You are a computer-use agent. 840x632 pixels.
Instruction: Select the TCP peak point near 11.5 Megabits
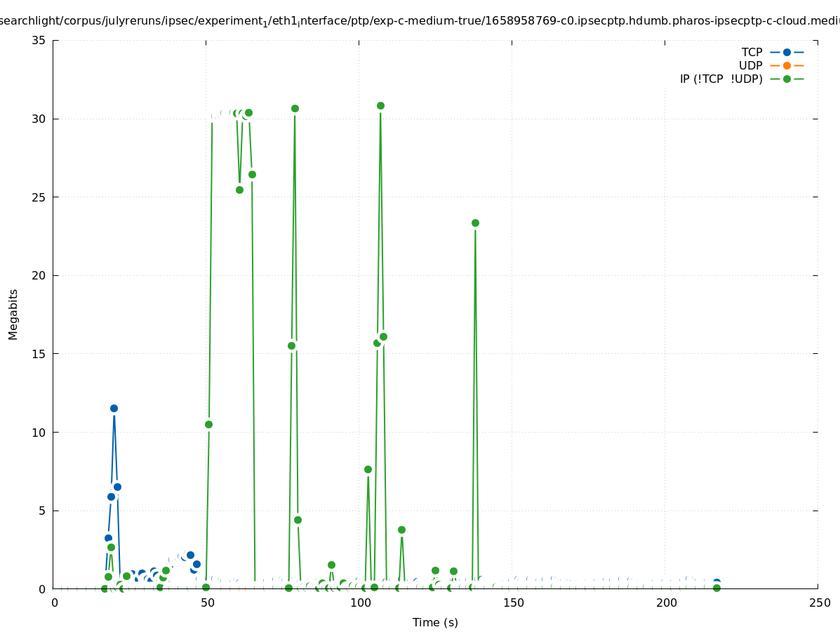tap(114, 408)
